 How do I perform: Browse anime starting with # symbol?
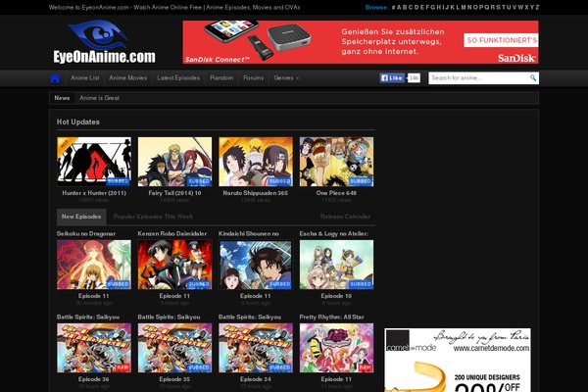click(x=393, y=7)
